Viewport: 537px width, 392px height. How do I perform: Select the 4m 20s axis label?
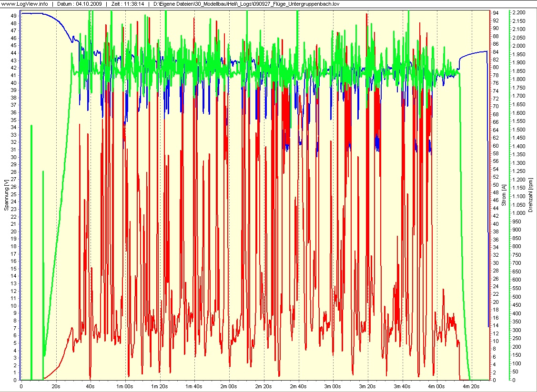pos(470,387)
